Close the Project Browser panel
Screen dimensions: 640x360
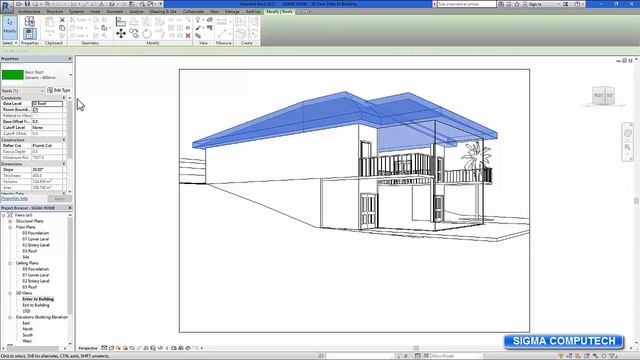click(69, 208)
